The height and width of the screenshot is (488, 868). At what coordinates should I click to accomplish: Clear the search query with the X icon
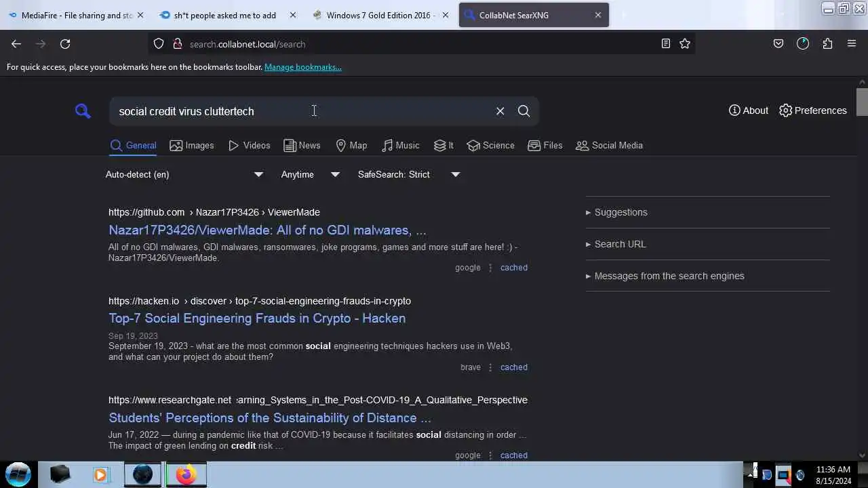500,111
